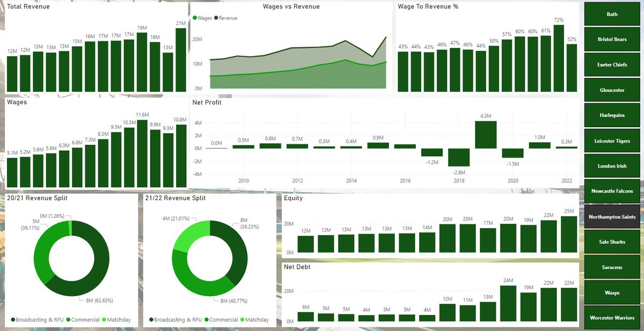
Task: Select the 24M bar in Net Debt
Action: coord(508,303)
